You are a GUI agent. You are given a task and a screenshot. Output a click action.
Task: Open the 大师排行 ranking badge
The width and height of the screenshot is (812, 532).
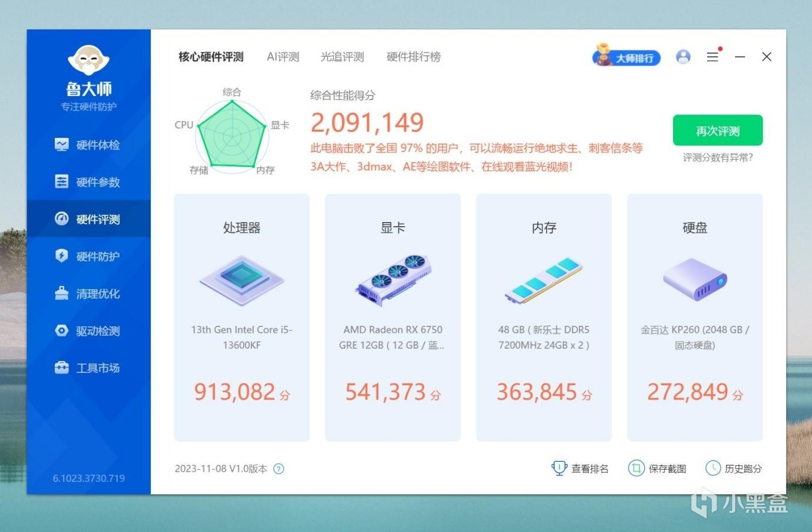pyautogui.click(x=627, y=56)
